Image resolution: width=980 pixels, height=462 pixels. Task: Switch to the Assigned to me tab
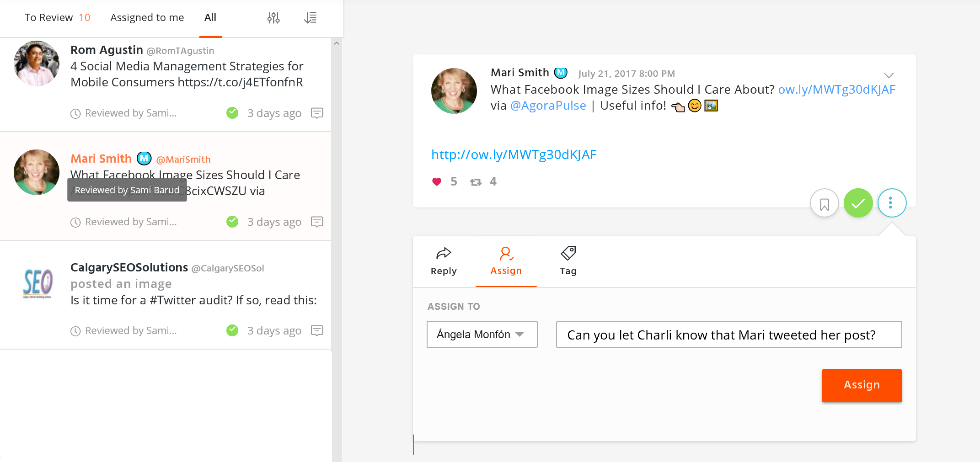point(147,18)
